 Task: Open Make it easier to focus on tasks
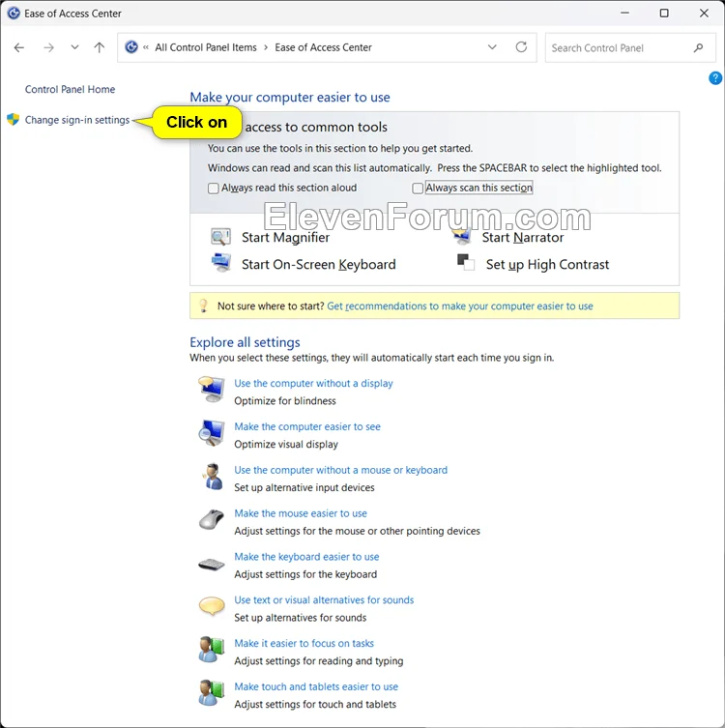point(304,643)
